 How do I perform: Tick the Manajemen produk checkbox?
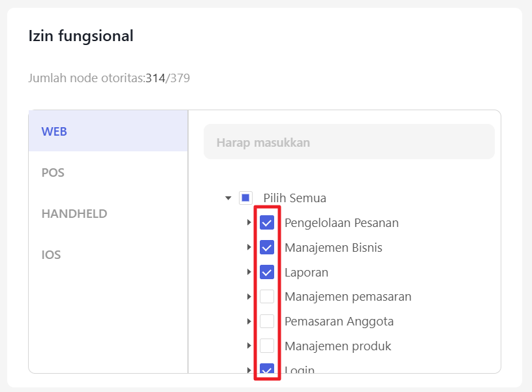coord(267,346)
